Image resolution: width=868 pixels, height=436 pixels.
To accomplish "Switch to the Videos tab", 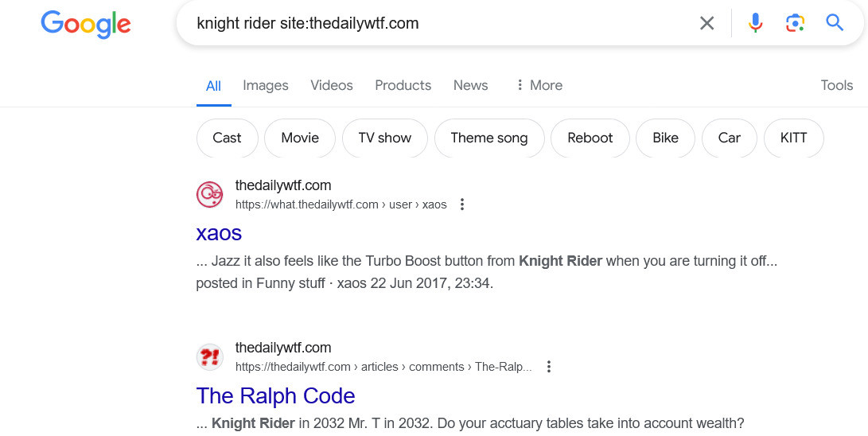I will tap(331, 85).
